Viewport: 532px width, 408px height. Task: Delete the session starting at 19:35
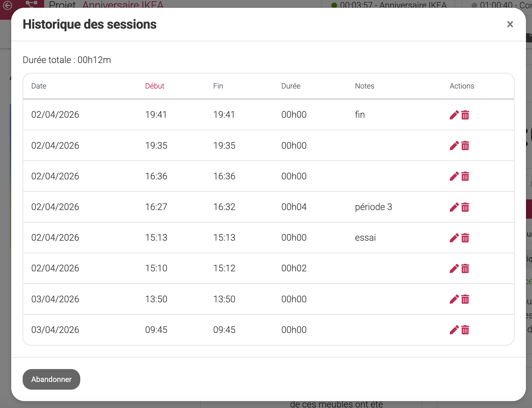point(465,146)
